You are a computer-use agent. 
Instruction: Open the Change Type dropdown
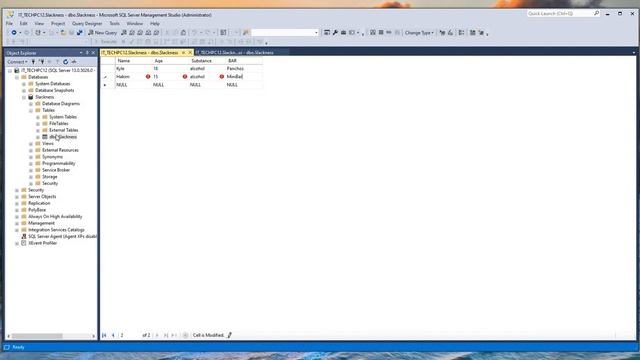point(419,33)
